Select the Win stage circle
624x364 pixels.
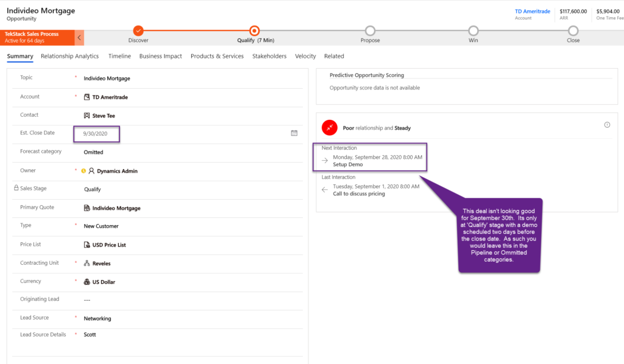[473, 30]
